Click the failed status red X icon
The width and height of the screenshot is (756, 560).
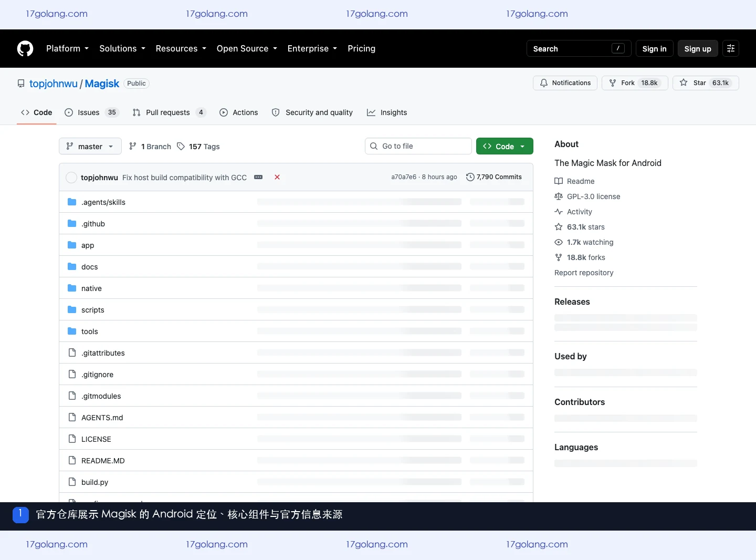point(277,177)
